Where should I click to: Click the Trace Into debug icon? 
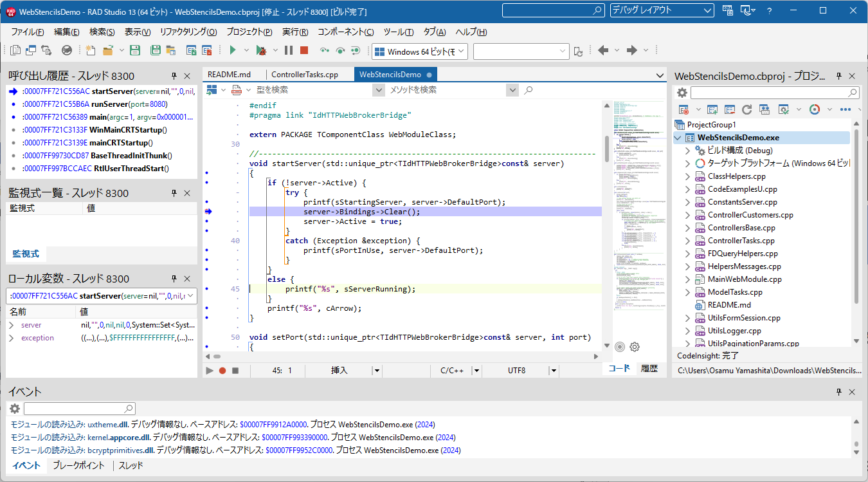[325, 50]
